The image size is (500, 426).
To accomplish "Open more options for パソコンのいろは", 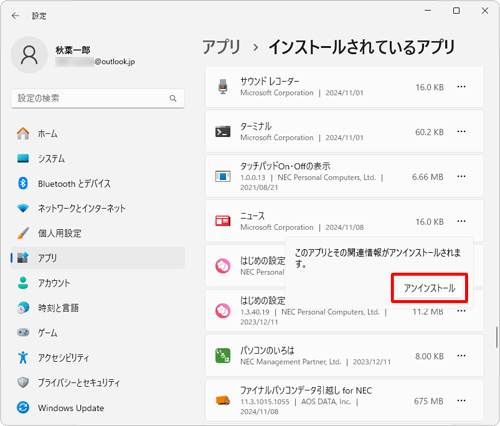I will pos(461,356).
